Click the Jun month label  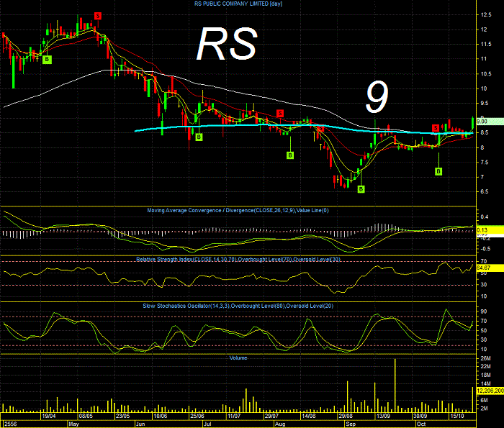[x=140, y=424]
